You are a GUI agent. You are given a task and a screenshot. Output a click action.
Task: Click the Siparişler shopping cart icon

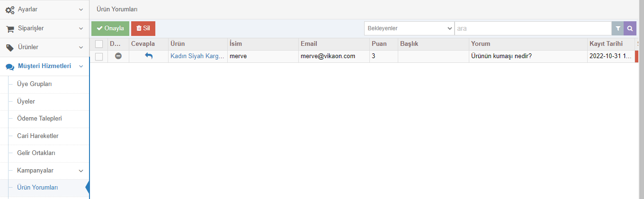coord(9,28)
